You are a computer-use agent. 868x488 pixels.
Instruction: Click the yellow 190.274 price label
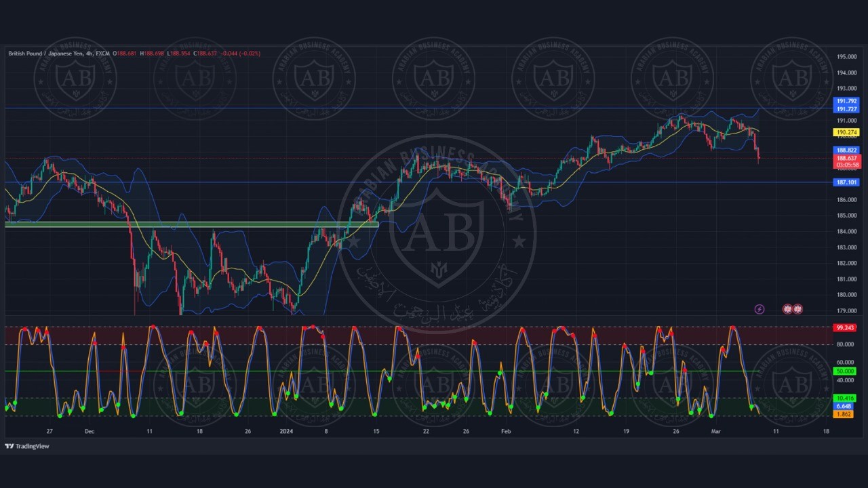846,132
